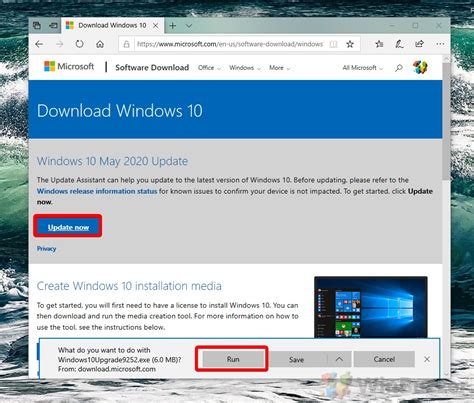Click the add notes pen icon

point(399,44)
